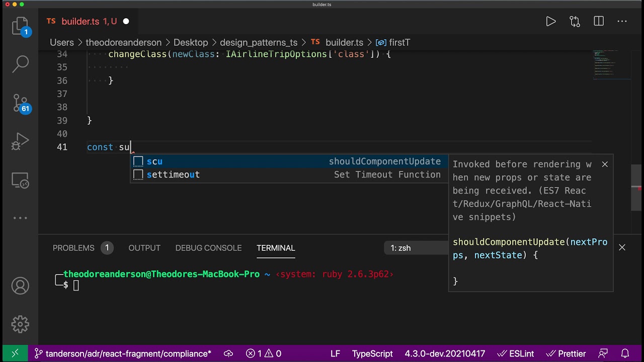Open the Search view in activity bar

[x=20, y=63]
